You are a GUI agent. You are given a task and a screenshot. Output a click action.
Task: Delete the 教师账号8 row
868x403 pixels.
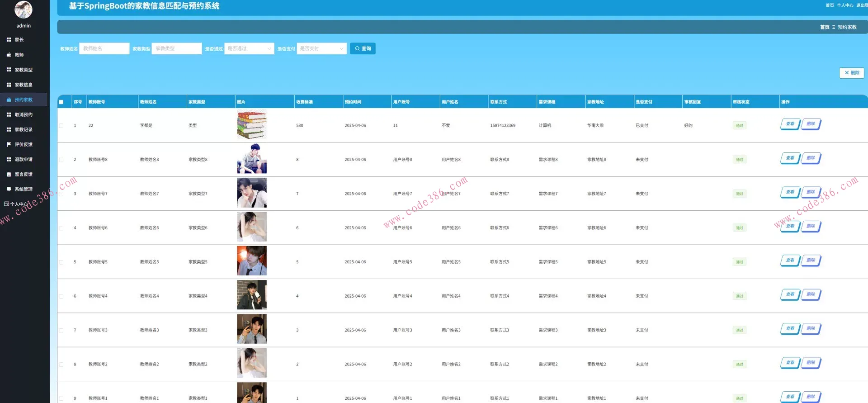pyautogui.click(x=811, y=158)
